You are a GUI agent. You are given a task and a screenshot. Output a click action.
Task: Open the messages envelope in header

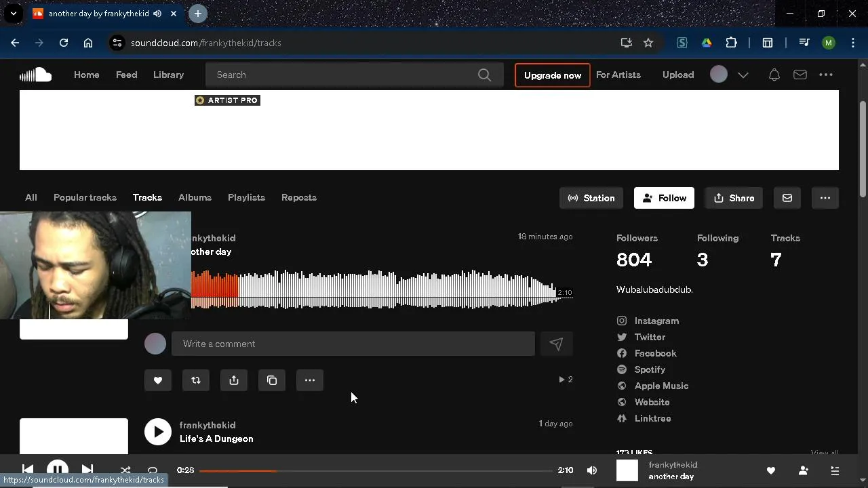(800, 75)
